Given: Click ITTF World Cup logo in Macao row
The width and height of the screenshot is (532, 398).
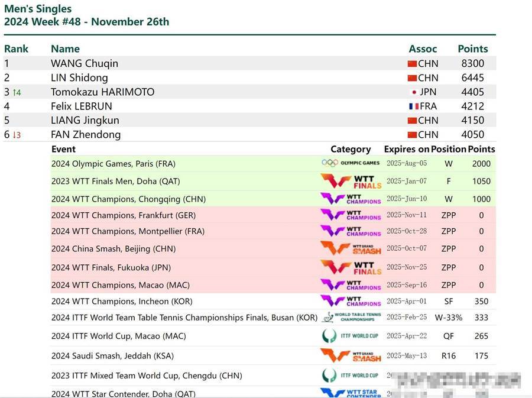Looking at the screenshot, I should (x=350, y=336).
